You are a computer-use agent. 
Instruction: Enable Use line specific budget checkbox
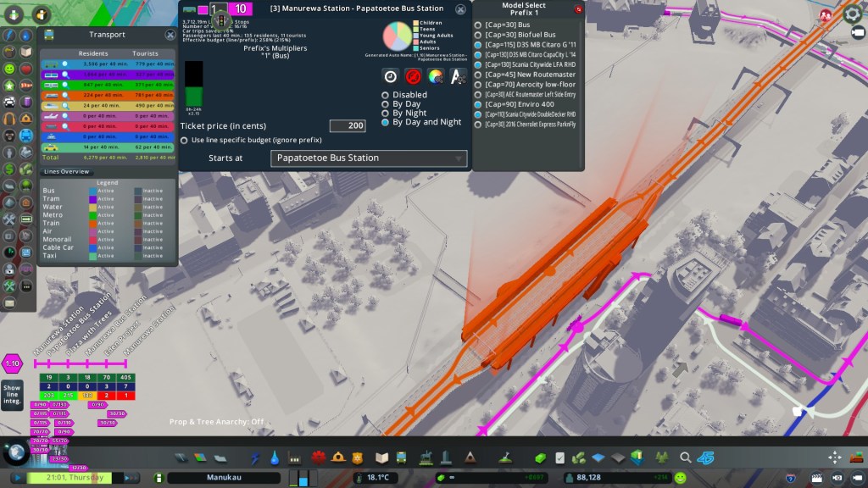185,140
